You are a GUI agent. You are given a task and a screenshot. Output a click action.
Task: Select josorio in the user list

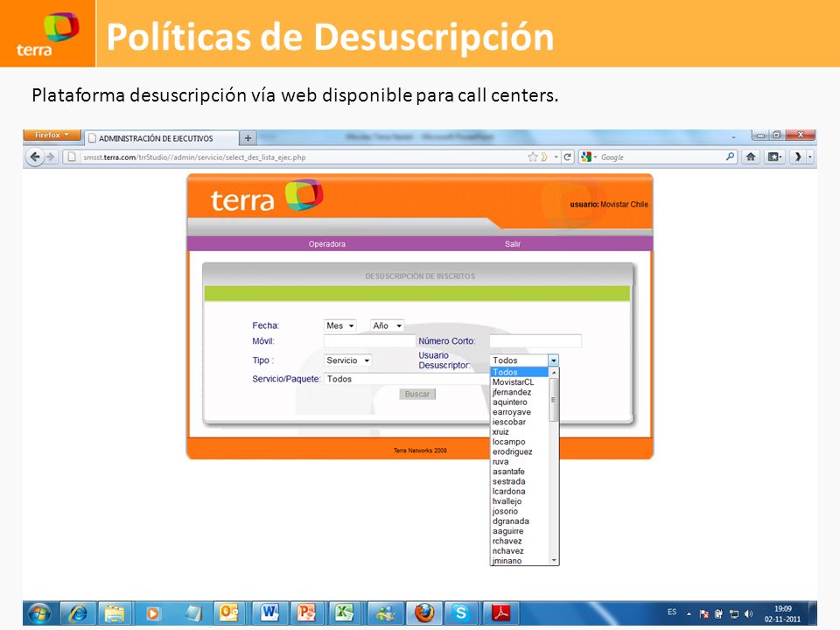pyautogui.click(x=520, y=511)
